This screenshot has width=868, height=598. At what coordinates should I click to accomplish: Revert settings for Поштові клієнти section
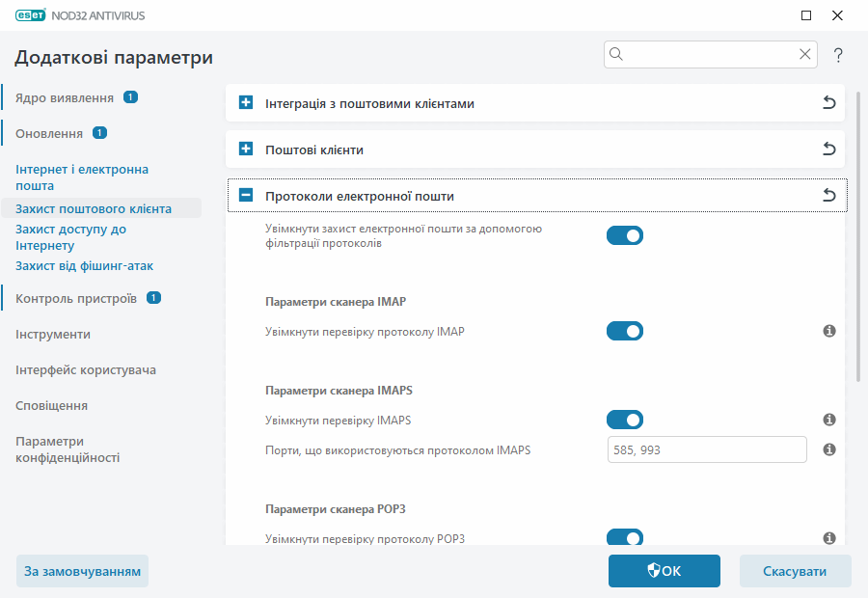(828, 149)
